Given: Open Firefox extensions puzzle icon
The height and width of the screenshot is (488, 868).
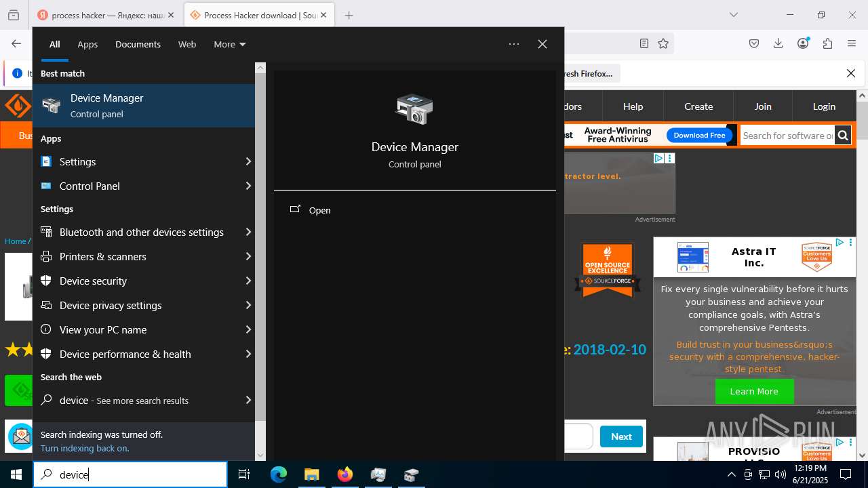Looking at the screenshot, I should point(827,43).
